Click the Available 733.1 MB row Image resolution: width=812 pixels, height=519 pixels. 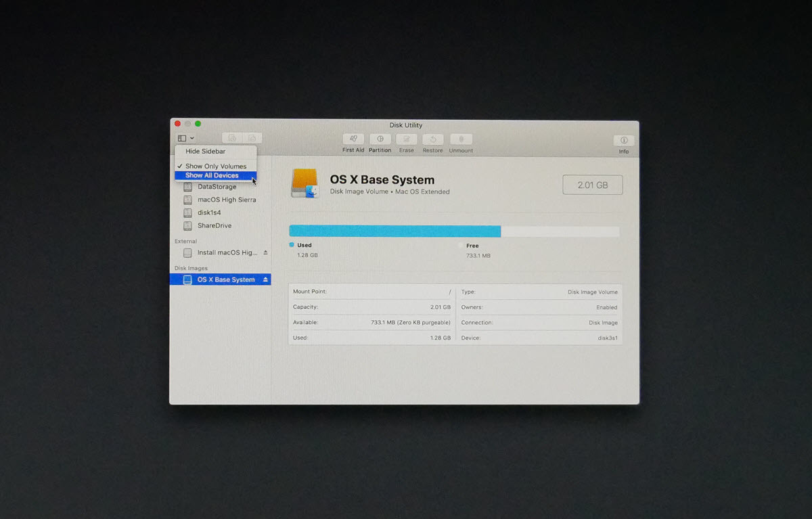pyautogui.click(x=371, y=323)
